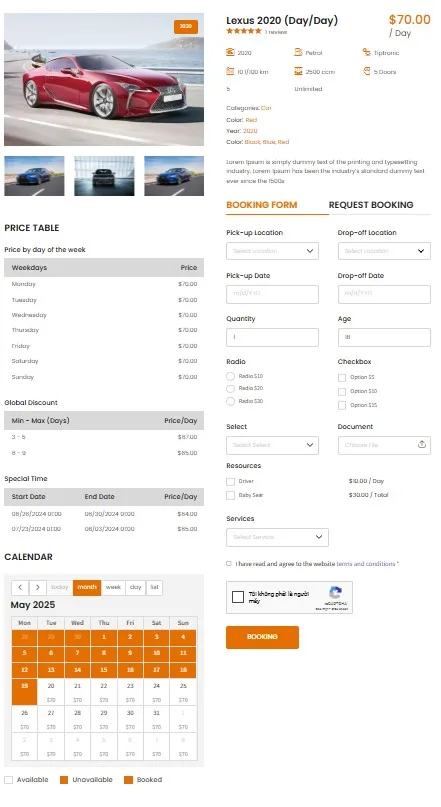The height and width of the screenshot is (807, 441).
Task: Click the Unavailable legend swatch
Action: click(64, 780)
